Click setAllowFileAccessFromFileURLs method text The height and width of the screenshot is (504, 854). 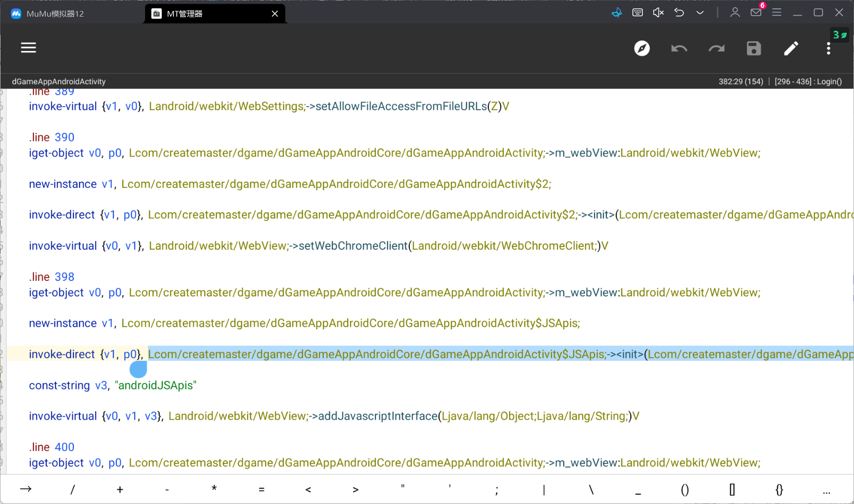coord(401,107)
